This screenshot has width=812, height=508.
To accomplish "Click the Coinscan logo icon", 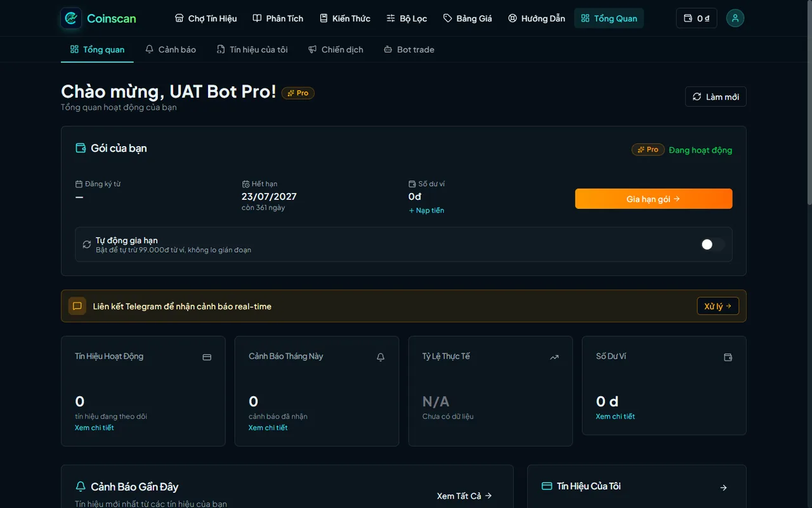I will (71, 18).
